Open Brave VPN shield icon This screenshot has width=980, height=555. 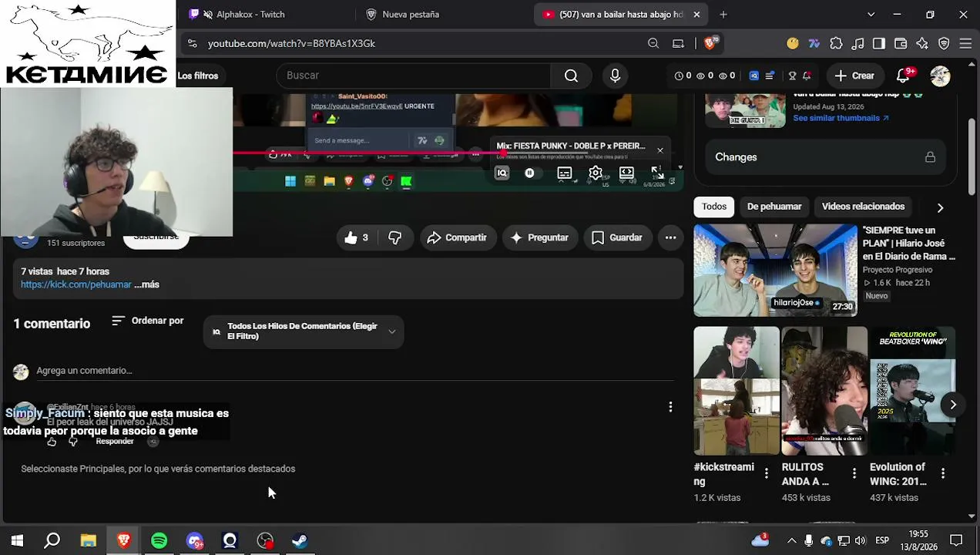944,43
